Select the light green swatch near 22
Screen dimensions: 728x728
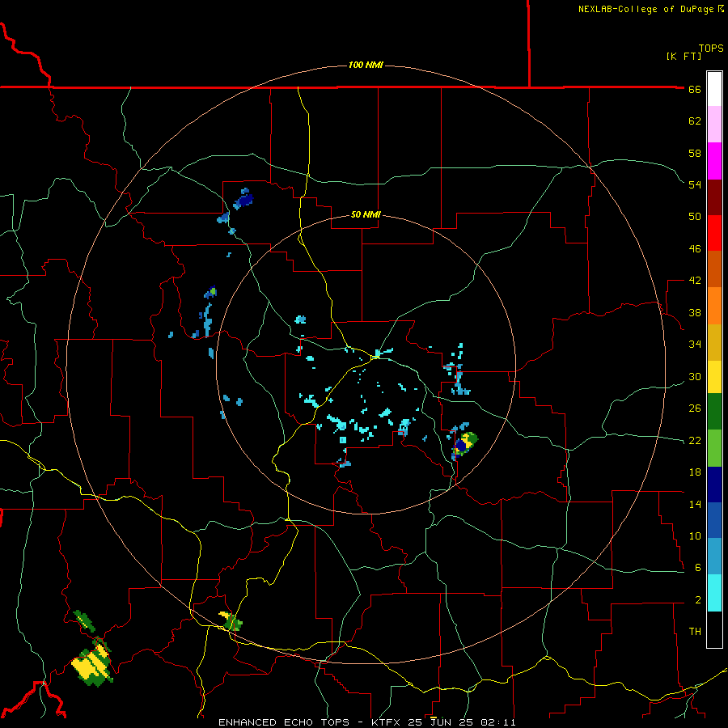tap(714, 448)
